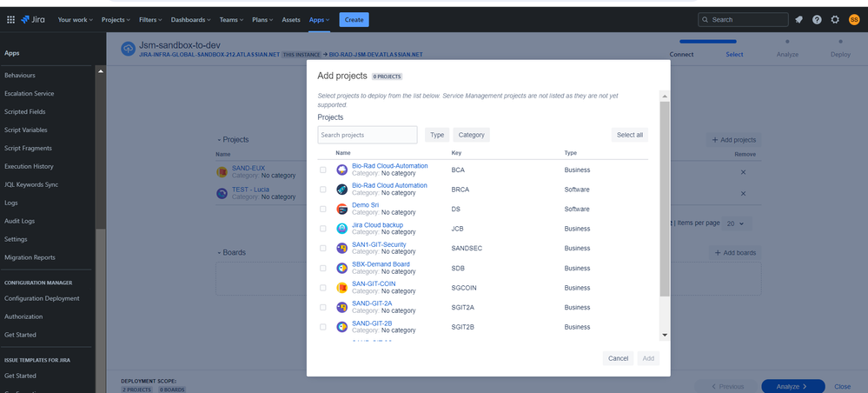This screenshot has width=868, height=393.
Task: Click the SAN-GIT-COIN project avatar
Action: point(342,288)
